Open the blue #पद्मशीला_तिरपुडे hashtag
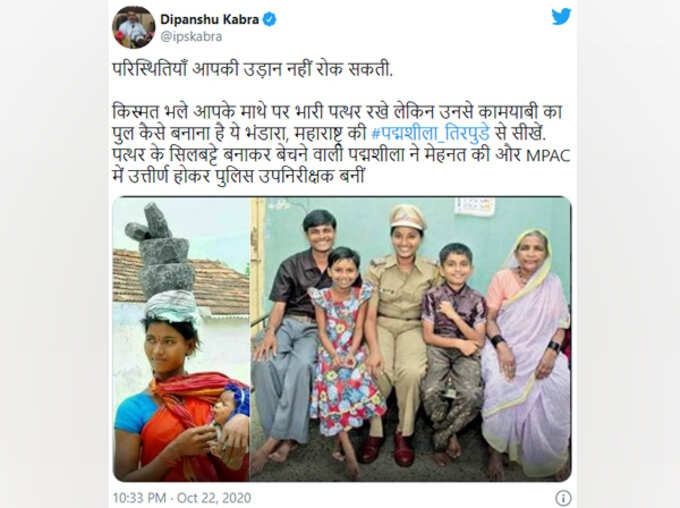680x508 pixels. pos(431,133)
